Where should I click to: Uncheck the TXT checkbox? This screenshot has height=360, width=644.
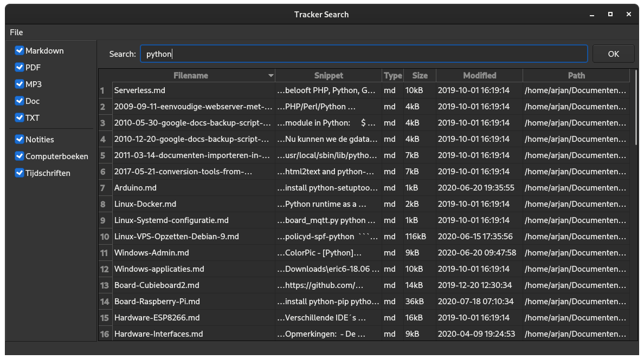tap(20, 118)
